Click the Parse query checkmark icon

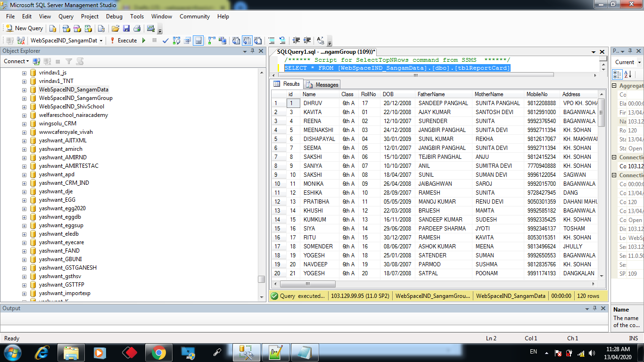(165, 41)
